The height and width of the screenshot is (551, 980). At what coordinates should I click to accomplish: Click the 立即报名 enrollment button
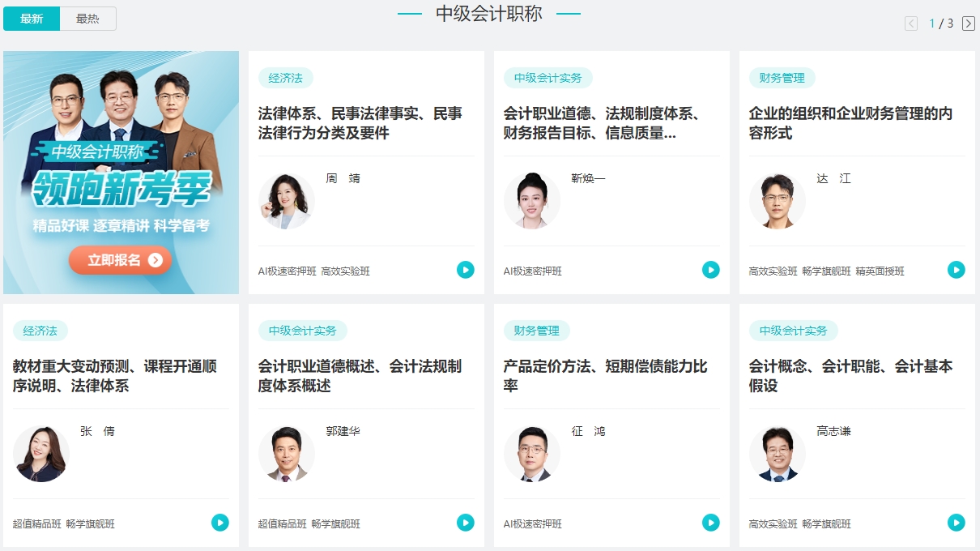120,261
